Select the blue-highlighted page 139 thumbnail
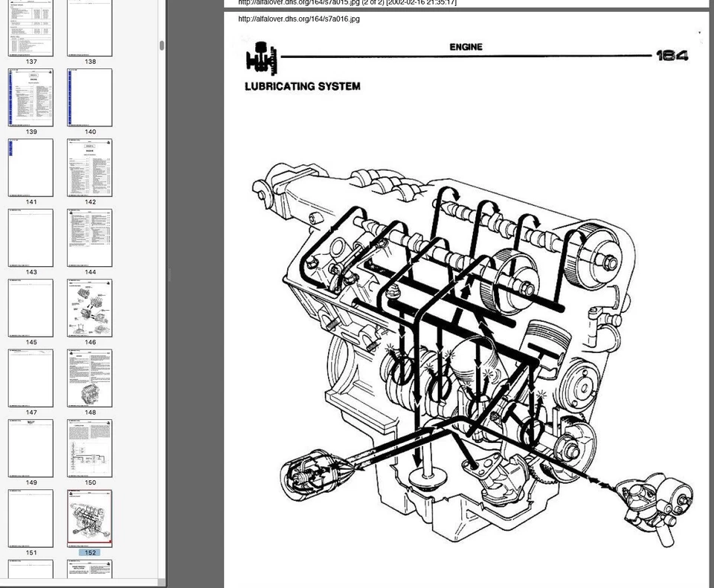The height and width of the screenshot is (588, 714). [30, 97]
